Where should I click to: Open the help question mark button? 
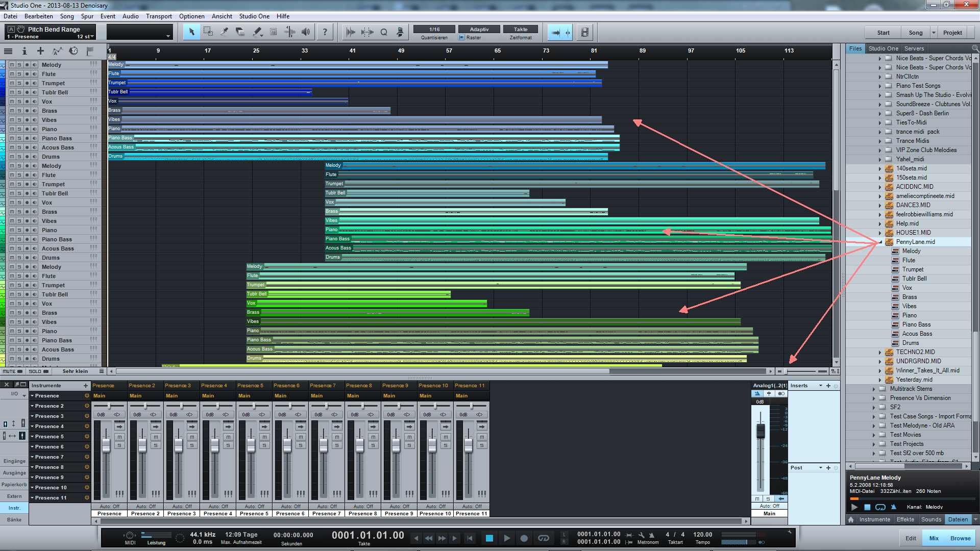[325, 32]
